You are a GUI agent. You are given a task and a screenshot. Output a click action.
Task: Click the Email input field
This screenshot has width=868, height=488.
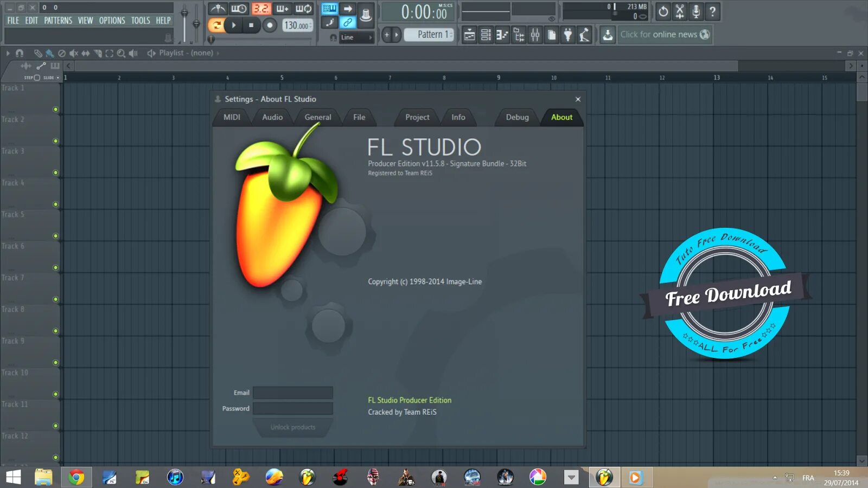pyautogui.click(x=293, y=393)
